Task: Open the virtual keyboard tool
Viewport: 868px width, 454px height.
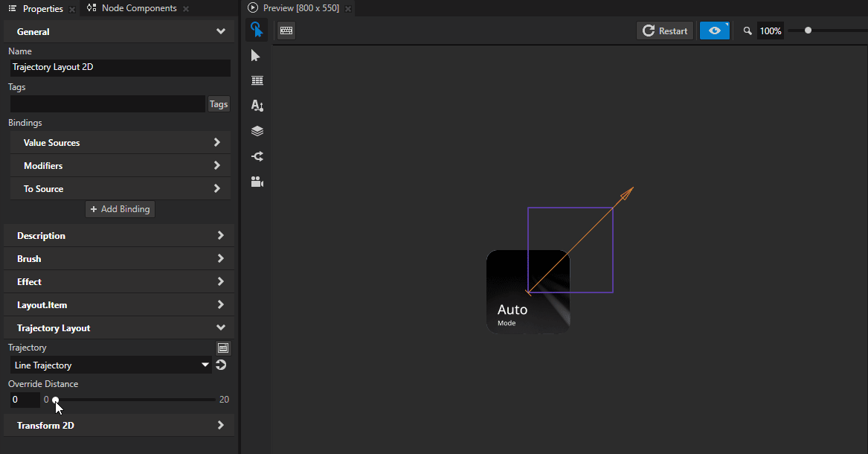Action: [286, 30]
